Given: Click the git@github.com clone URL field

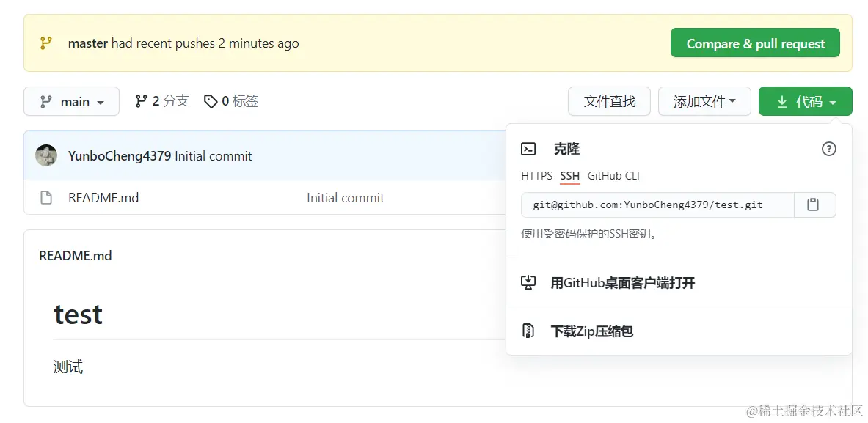Looking at the screenshot, I should tap(657, 205).
